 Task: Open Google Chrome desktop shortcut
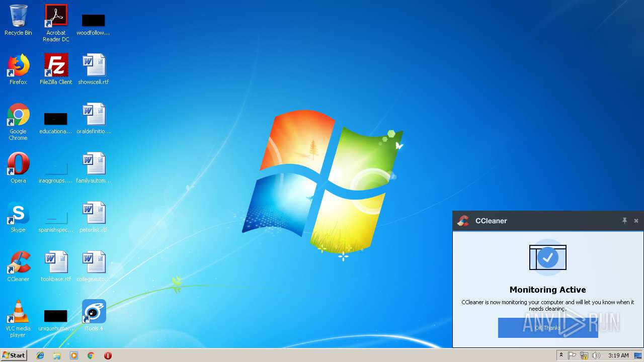(18, 122)
